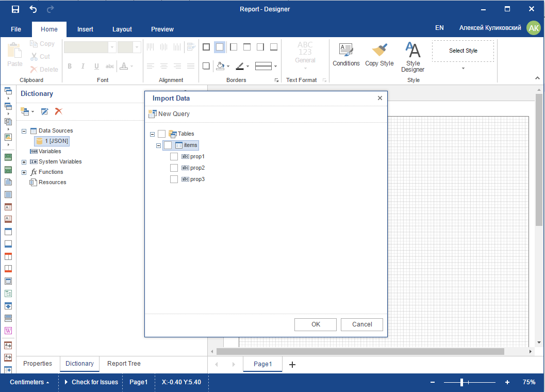Image resolution: width=545 pixels, height=392 pixels.
Task: Undo the last action
Action: coord(33,9)
